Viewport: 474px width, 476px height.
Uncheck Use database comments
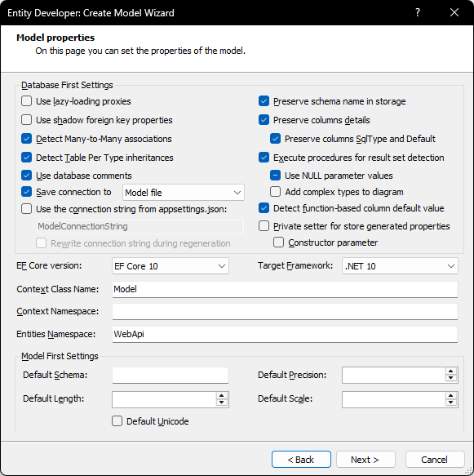[x=27, y=176]
